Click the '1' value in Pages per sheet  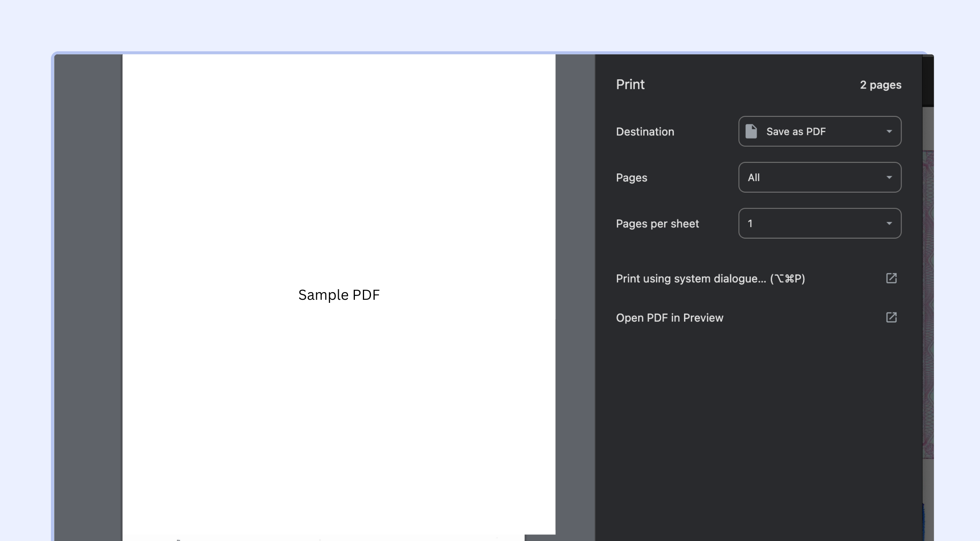pos(750,223)
